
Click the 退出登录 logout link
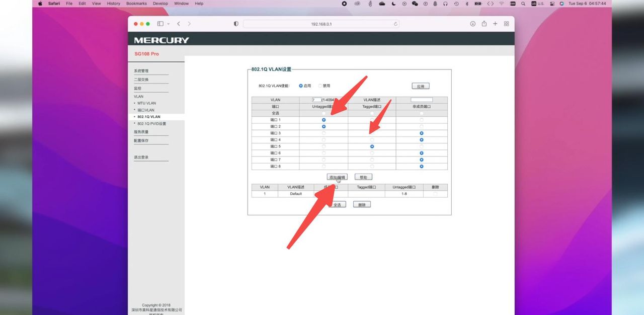141,157
